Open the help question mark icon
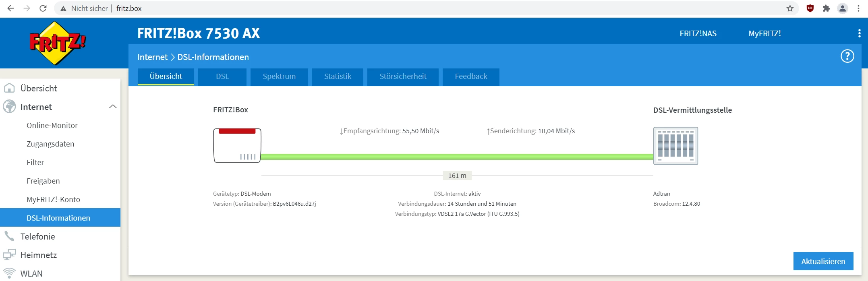Viewport: 868px width, 281px height. [847, 56]
